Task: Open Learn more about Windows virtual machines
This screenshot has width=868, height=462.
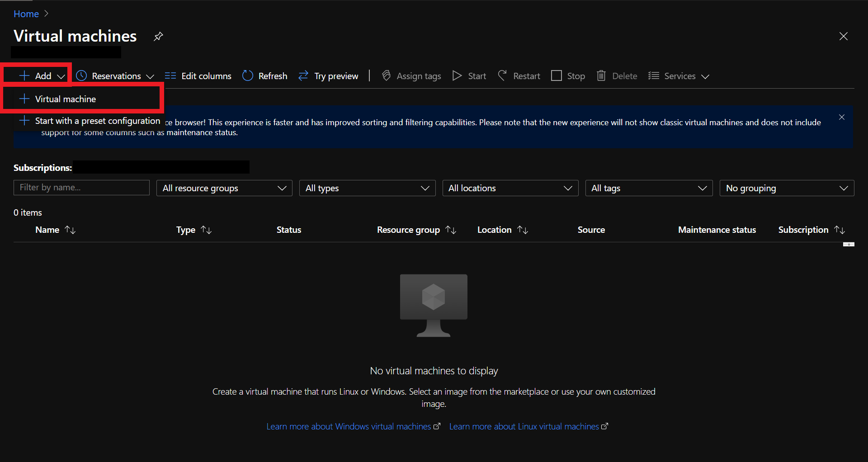Action: [x=353, y=426]
